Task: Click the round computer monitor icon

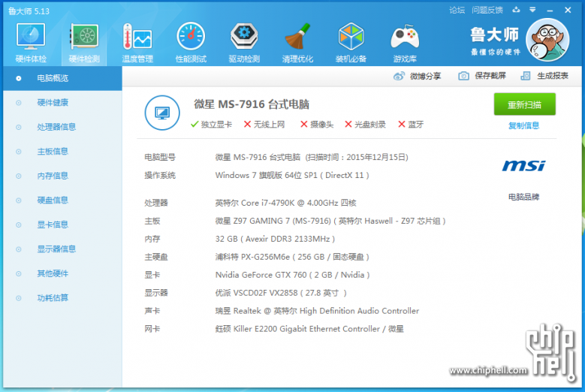Action: pyautogui.click(x=162, y=113)
